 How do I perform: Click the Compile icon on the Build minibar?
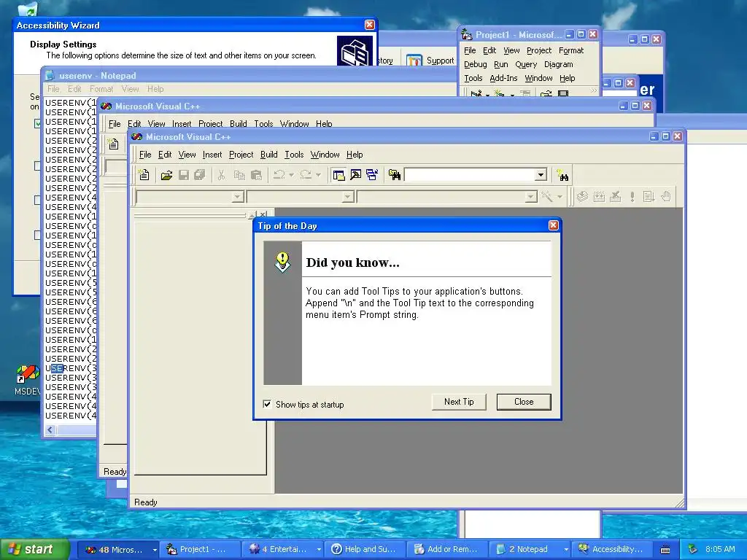(582, 196)
